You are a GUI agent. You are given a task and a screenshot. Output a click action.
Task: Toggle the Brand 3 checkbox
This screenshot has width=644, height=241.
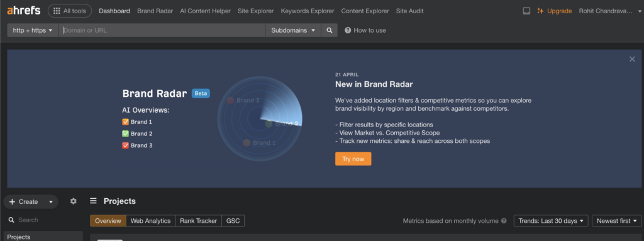click(126, 145)
